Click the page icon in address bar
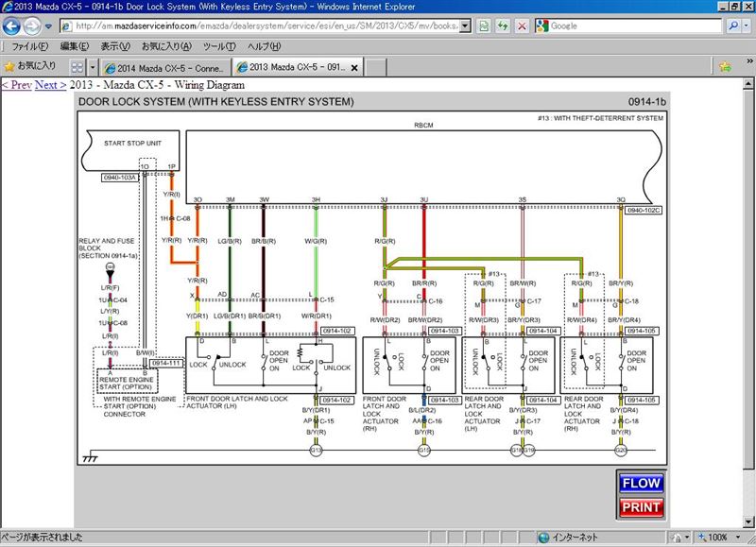 [x=66, y=26]
